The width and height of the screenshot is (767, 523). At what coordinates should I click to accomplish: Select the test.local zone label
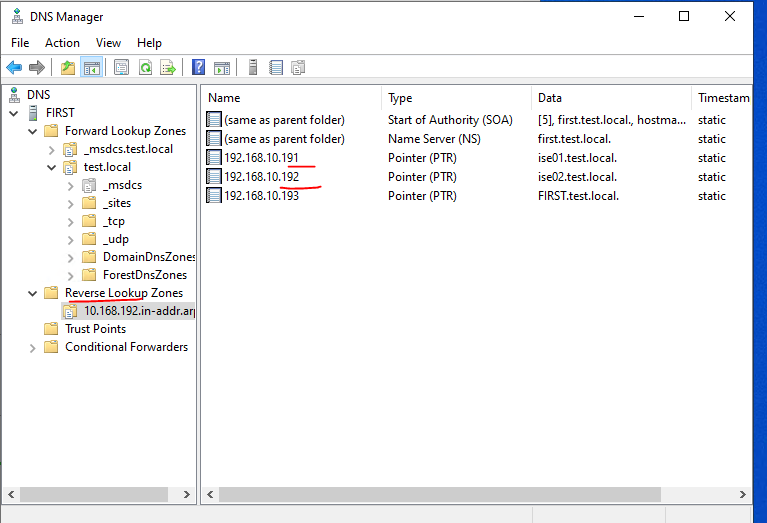tap(107, 167)
